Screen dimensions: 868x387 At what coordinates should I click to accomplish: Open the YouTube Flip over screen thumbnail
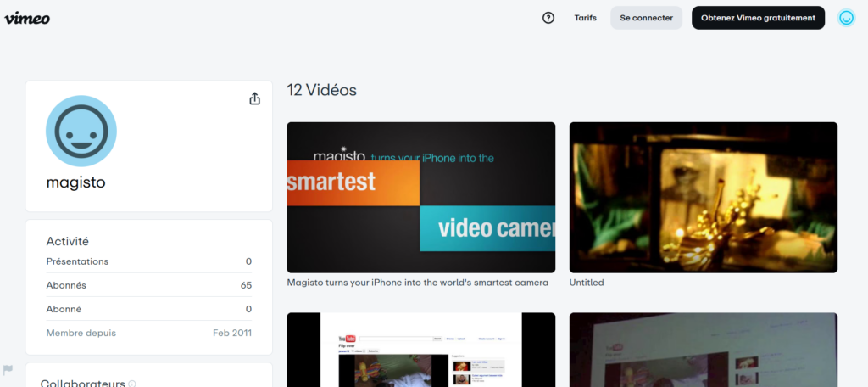[x=420, y=350]
